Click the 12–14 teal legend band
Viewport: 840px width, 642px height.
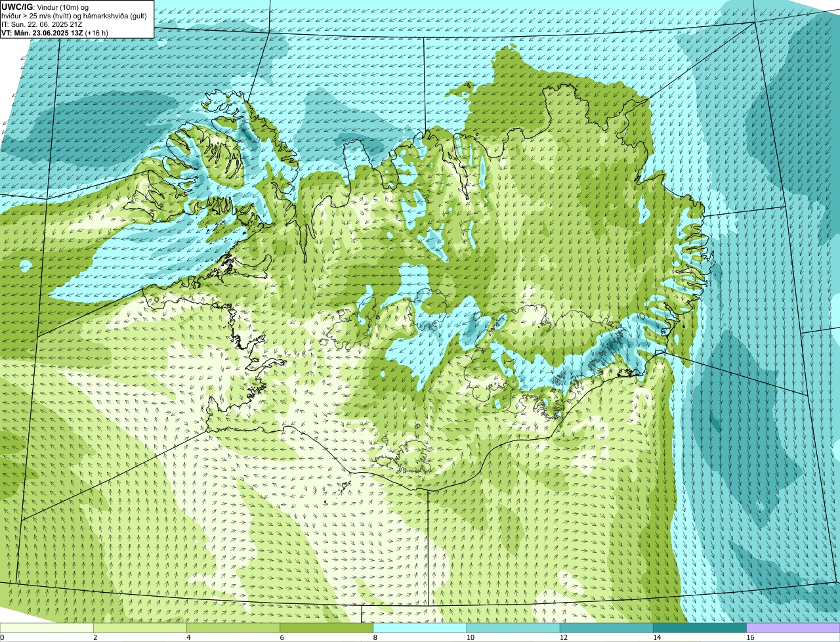(x=606, y=628)
